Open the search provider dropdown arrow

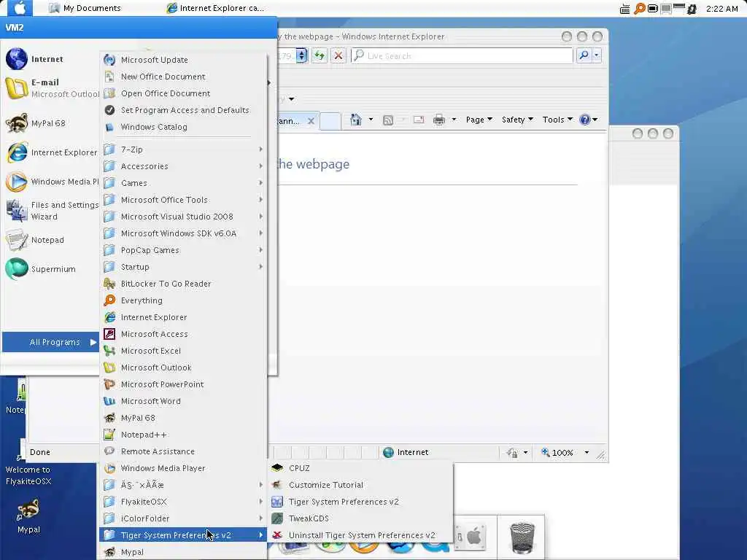point(597,55)
